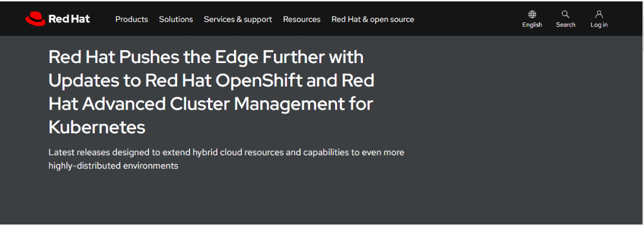Click the globe language icon
This screenshot has width=644, height=225.
[x=532, y=14]
